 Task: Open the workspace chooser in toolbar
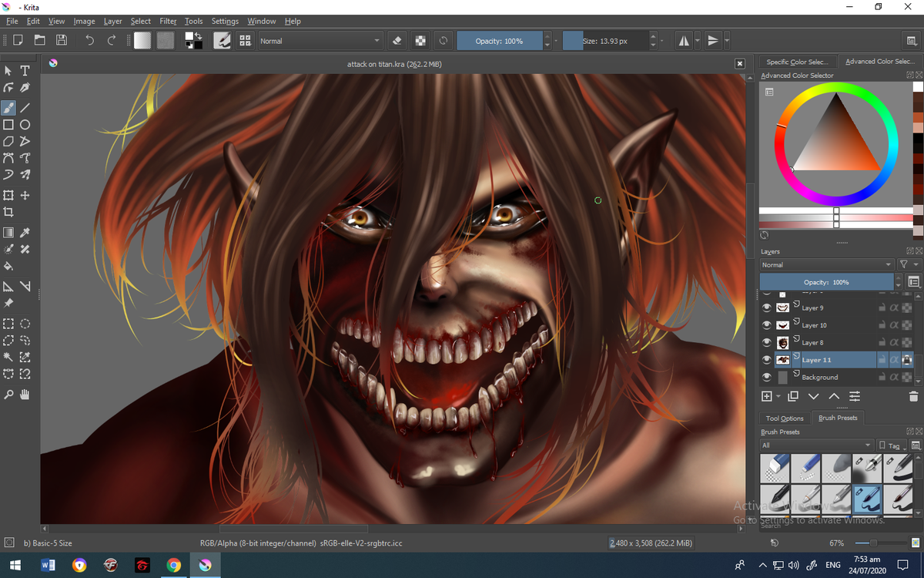[912, 41]
